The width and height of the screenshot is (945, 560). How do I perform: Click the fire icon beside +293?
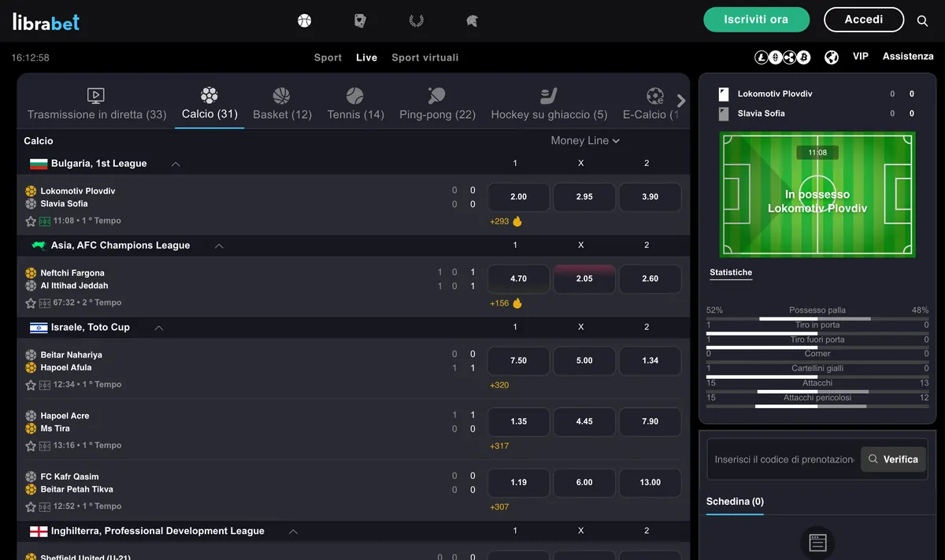pos(517,221)
